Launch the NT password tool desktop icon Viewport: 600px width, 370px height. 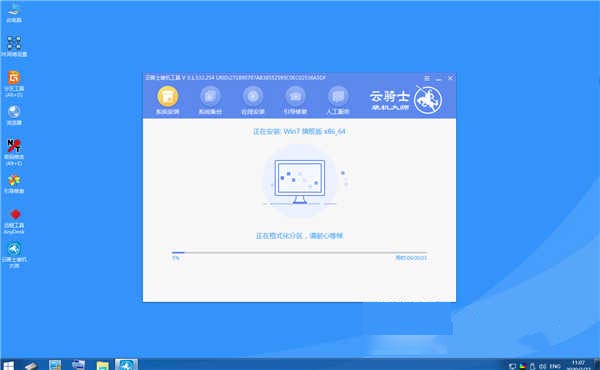coord(14,152)
